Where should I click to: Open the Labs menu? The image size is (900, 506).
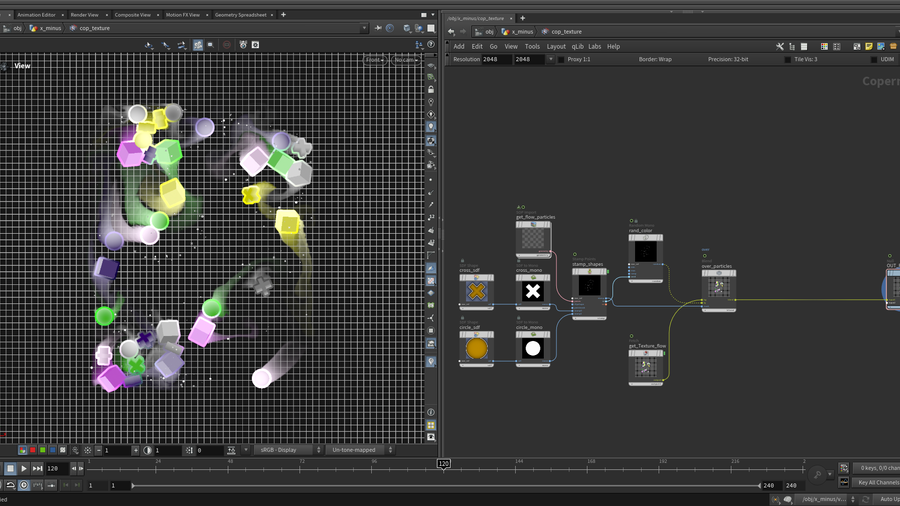point(594,46)
